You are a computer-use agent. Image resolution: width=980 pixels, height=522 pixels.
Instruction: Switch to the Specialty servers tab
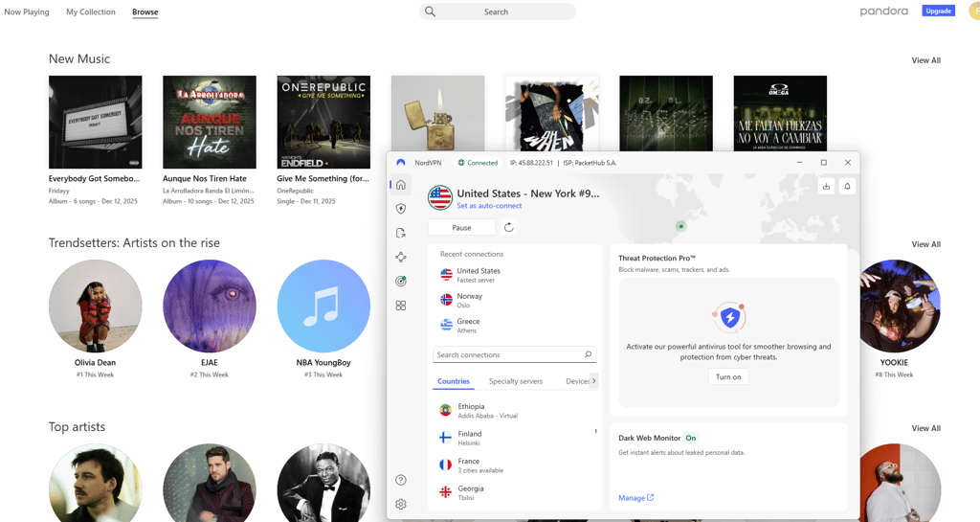[x=516, y=381]
